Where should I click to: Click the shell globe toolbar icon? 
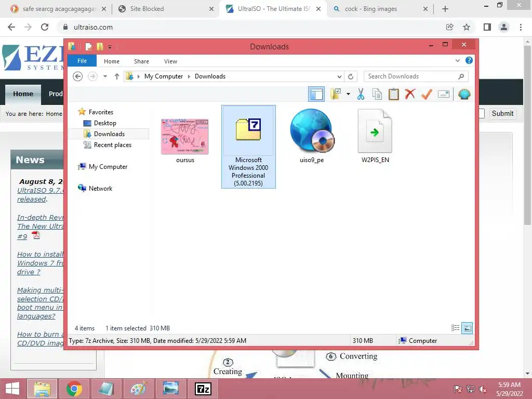pyautogui.click(x=464, y=94)
